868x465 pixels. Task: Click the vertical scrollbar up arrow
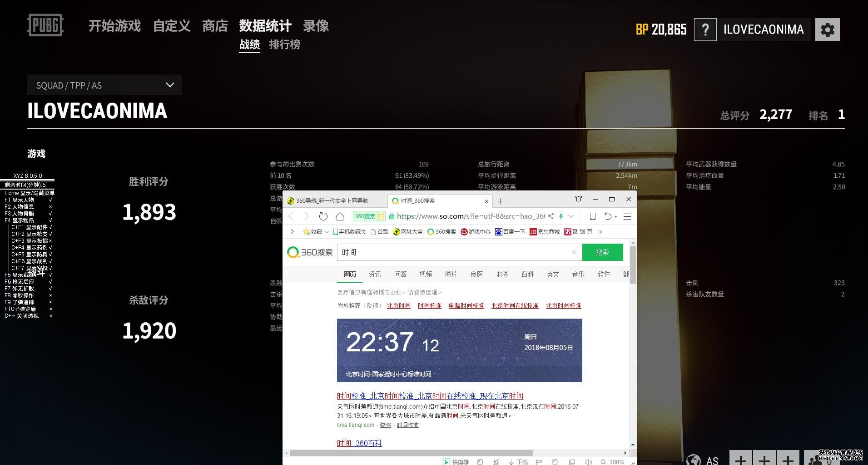coord(633,244)
